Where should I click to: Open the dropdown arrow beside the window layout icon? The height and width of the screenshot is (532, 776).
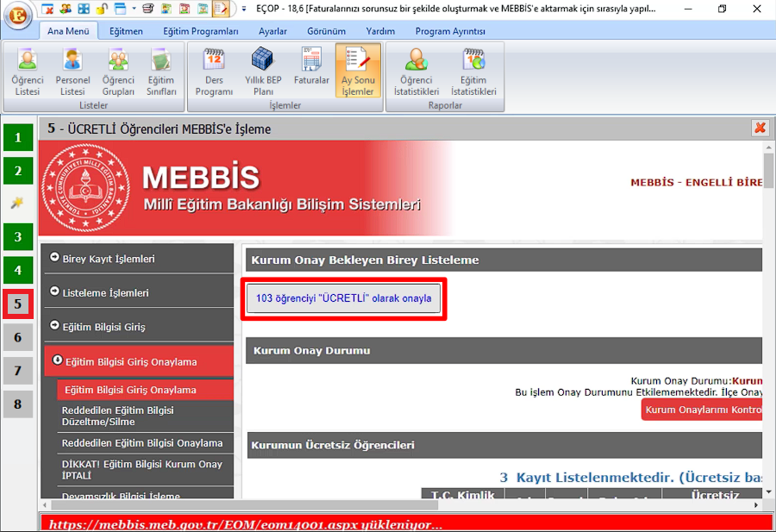point(134,9)
